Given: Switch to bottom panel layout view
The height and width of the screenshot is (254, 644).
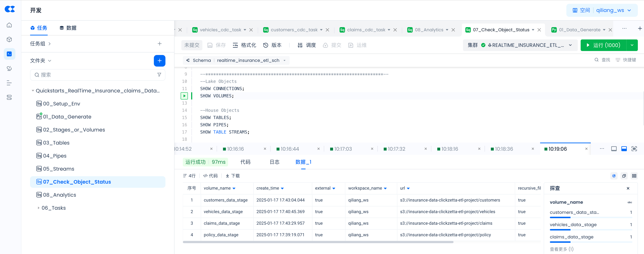Looking at the screenshot, I should tap(624, 149).
